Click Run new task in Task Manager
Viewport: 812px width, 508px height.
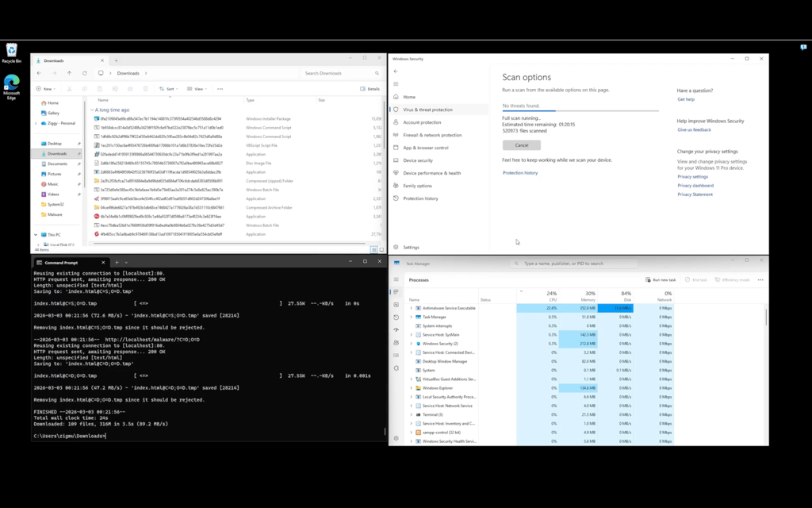pyautogui.click(x=661, y=280)
